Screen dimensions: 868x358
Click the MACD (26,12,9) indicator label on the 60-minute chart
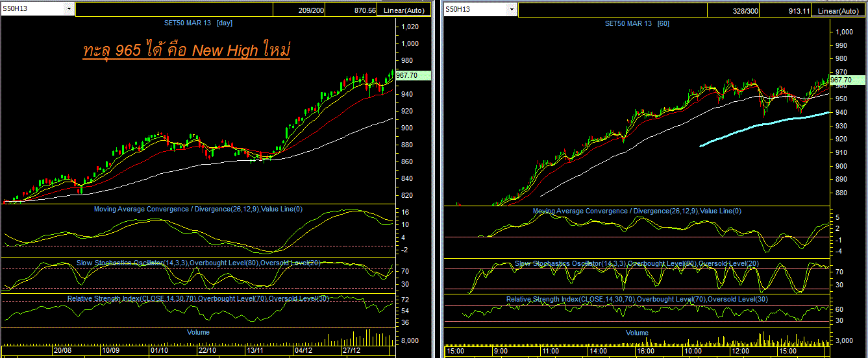(x=637, y=211)
